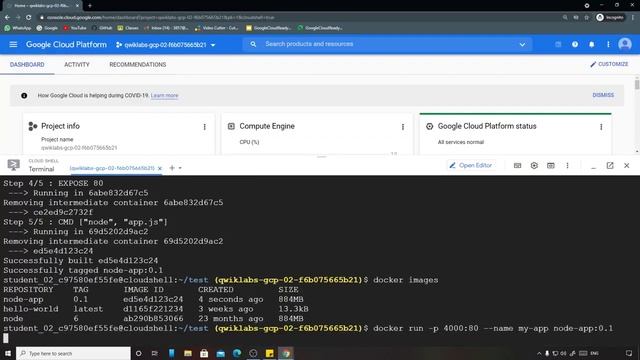
Task: Reload the browser page
Action: 29,18
